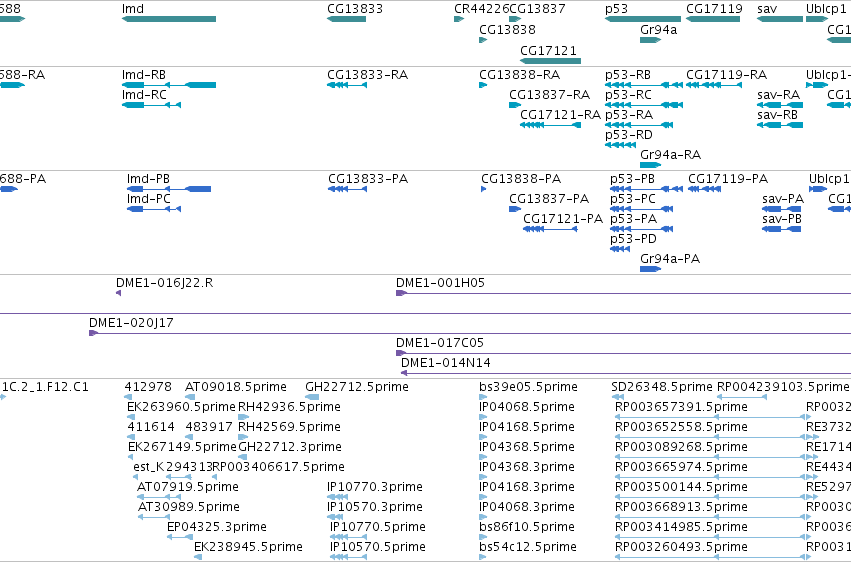Image resolution: width=851 pixels, height=562 pixels.
Task: Click the CG17121 gene bar
Action: click(x=550, y=61)
